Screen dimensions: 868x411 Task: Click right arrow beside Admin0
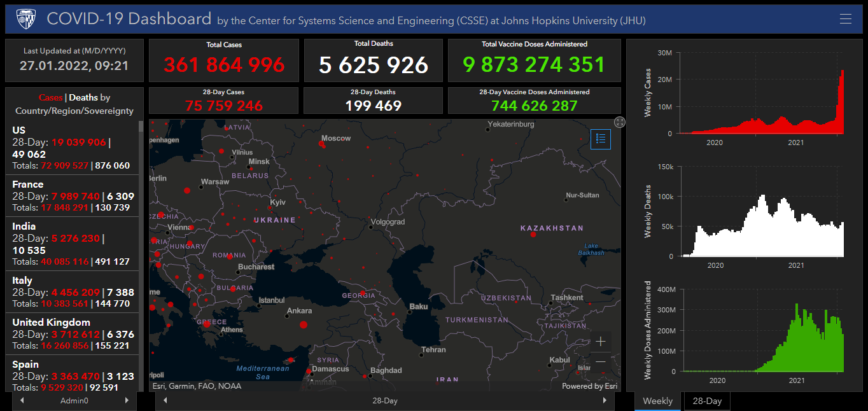127,401
